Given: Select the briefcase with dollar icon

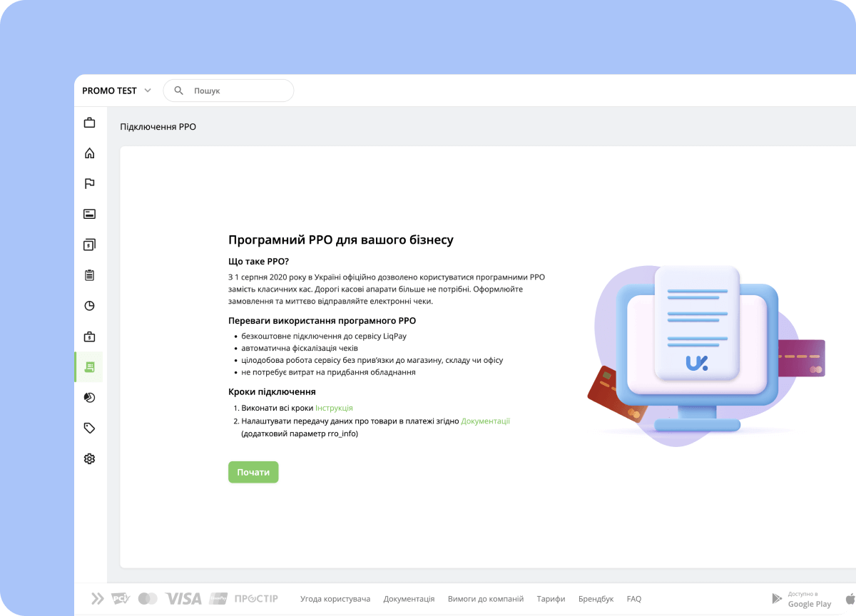Looking at the screenshot, I should [x=89, y=336].
